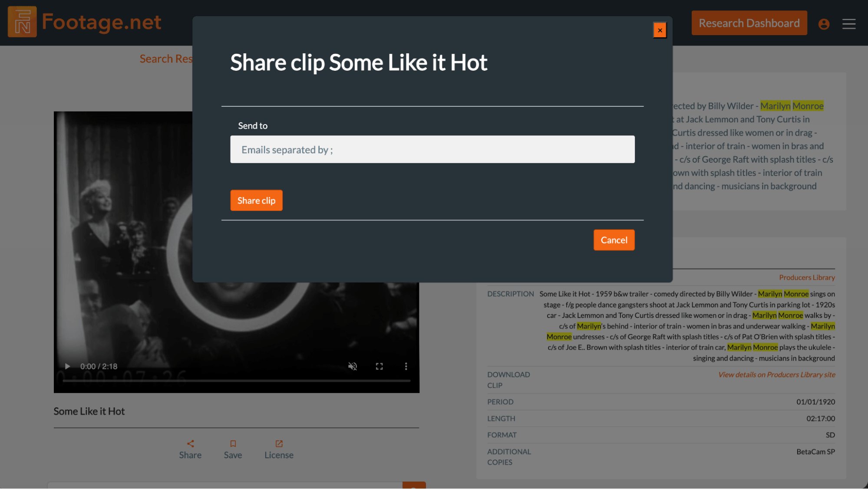Click the FORMAT label
Screen dimensions: 868x489
tap(502, 435)
